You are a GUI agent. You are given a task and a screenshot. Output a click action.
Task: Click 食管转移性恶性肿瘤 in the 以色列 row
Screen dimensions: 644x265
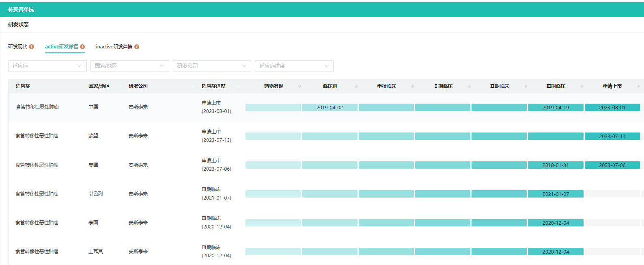click(x=37, y=194)
